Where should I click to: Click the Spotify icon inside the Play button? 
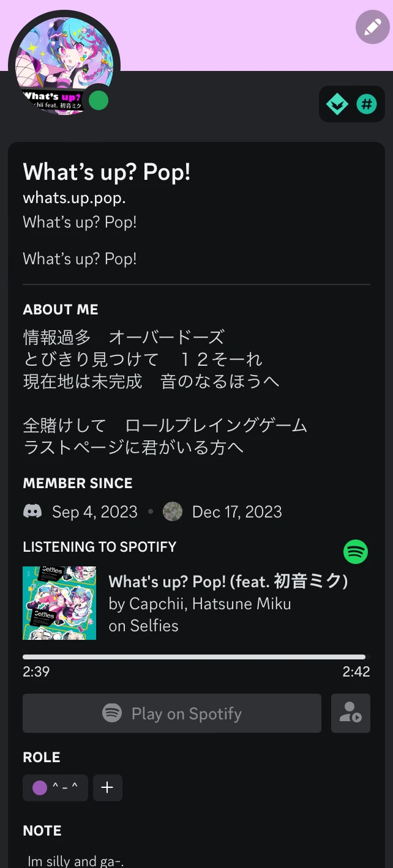[x=113, y=713]
